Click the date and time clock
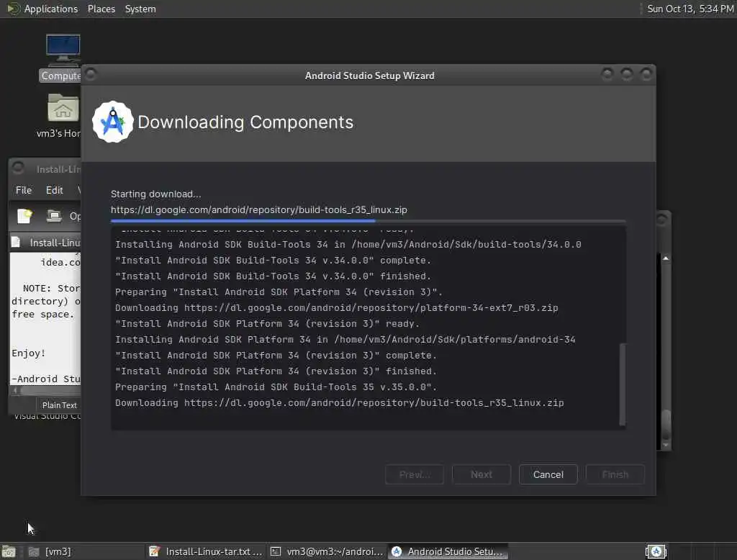 (x=690, y=9)
